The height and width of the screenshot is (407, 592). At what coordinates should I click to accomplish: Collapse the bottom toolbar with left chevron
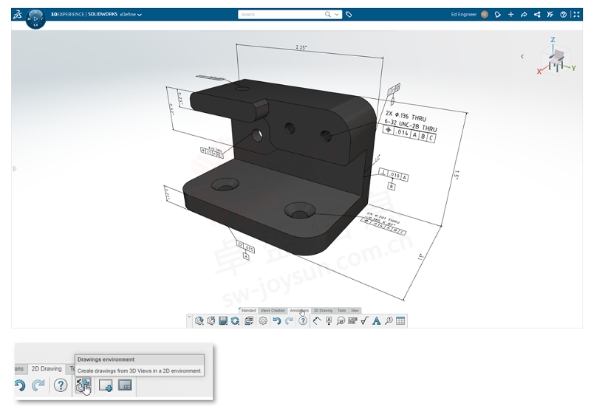click(190, 318)
